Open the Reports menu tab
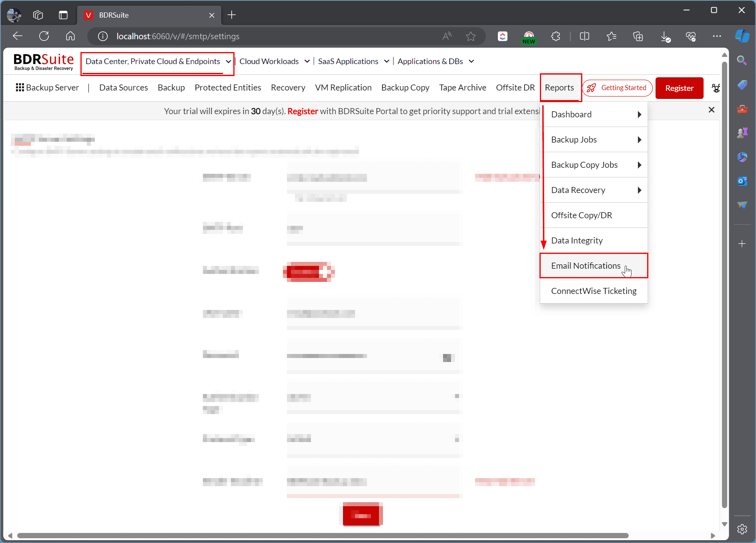 coord(559,88)
